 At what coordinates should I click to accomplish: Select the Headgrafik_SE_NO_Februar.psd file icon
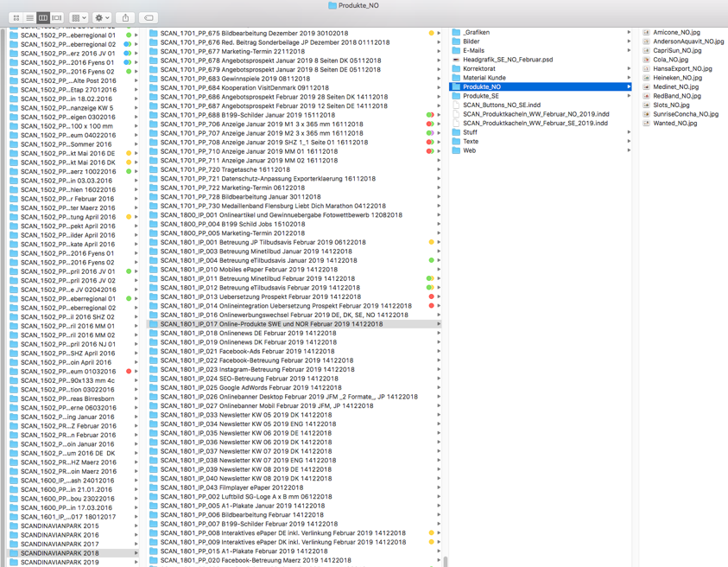point(456,61)
